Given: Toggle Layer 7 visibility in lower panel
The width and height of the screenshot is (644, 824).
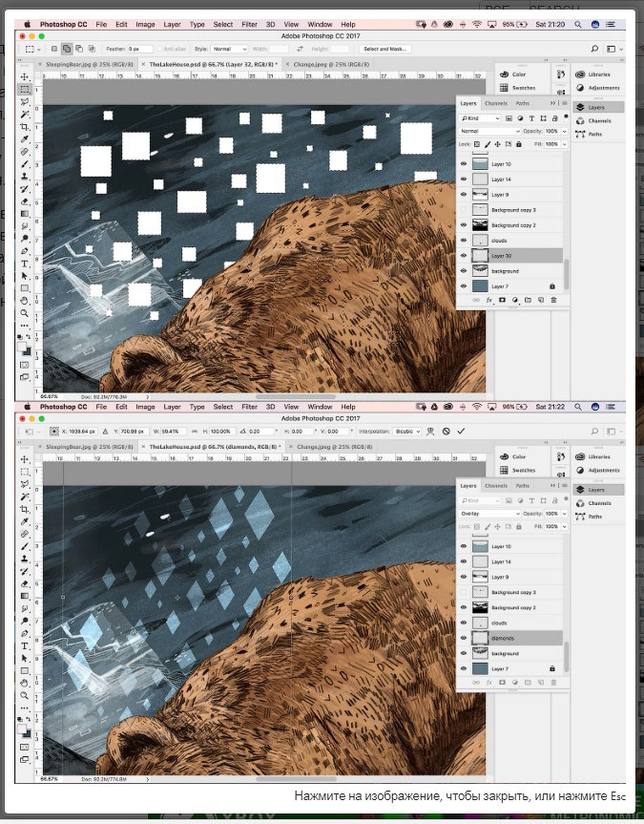Looking at the screenshot, I should point(464,668).
